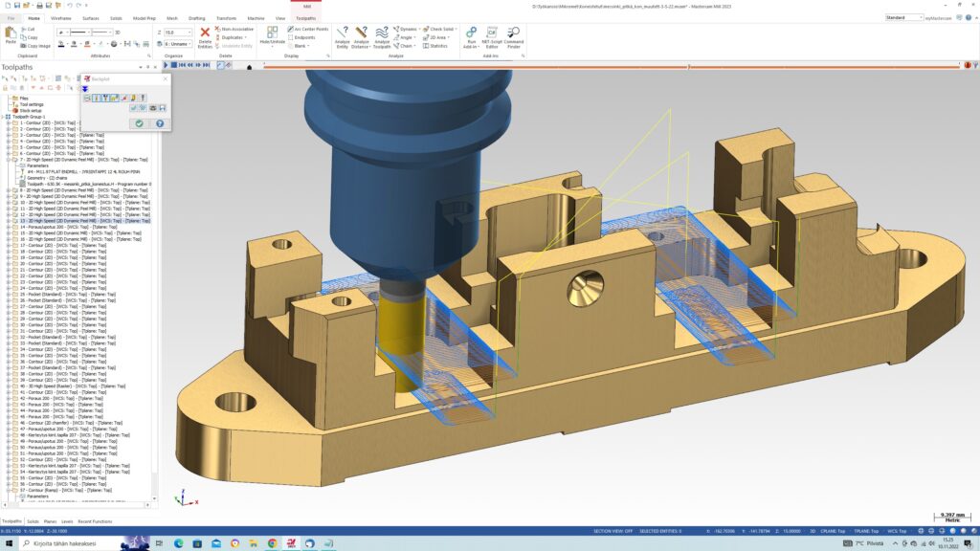Toggle the Blank display option
This screenshot has height=551, width=980.
(x=301, y=46)
